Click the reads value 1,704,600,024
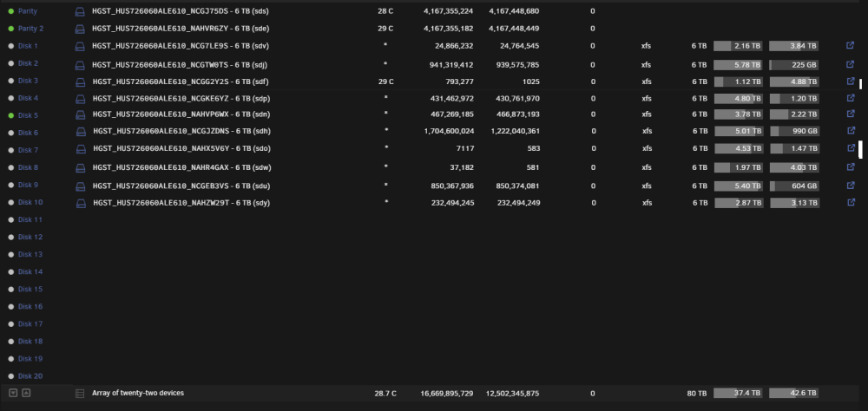The image size is (868, 411). coord(449,131)
